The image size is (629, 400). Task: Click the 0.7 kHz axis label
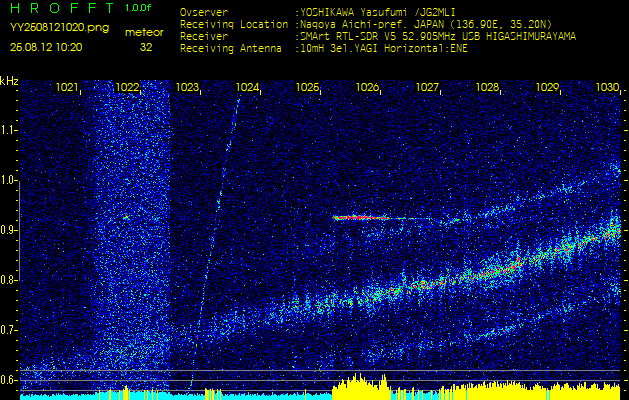click(8, 330)
